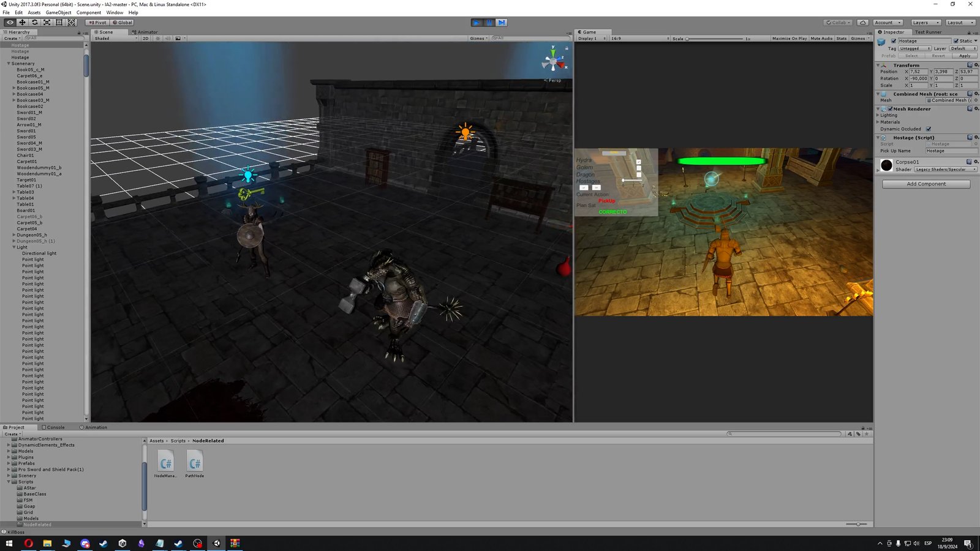Screen dimensions: 980x551
Task: Open the Layers dropdown
Action: click(925, 23)
